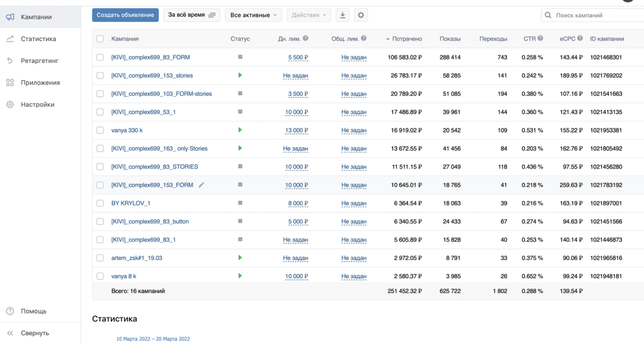
Task: Click the Настройки gear icon in sidebar
Action: (10, 105)
